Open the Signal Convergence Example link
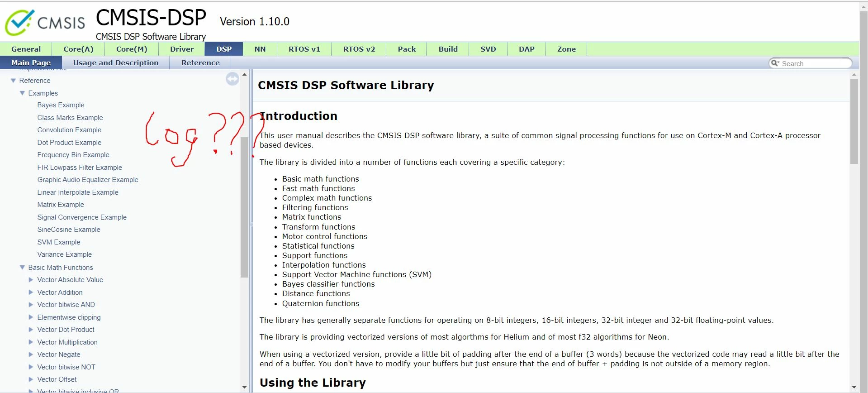868x393 pixels. 82,217
